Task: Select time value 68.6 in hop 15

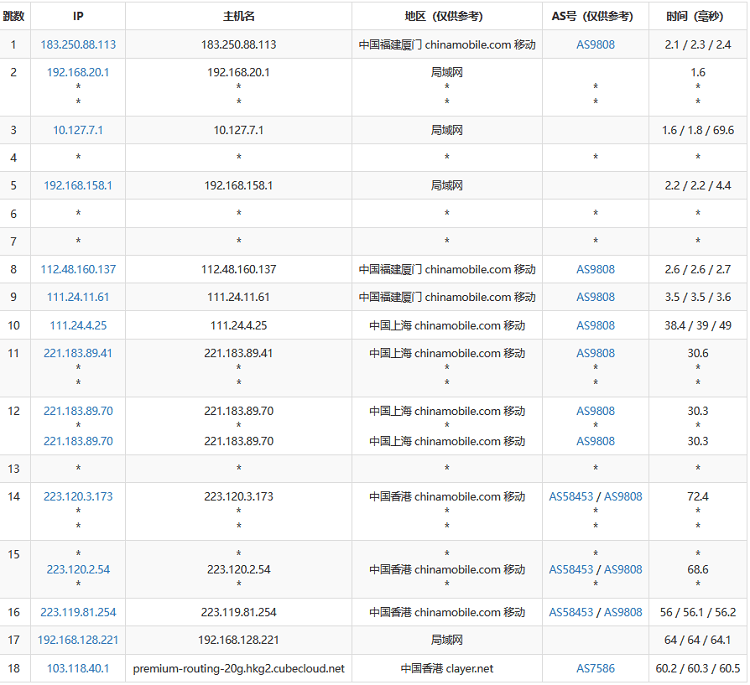Action: click(x=698, y=569)
